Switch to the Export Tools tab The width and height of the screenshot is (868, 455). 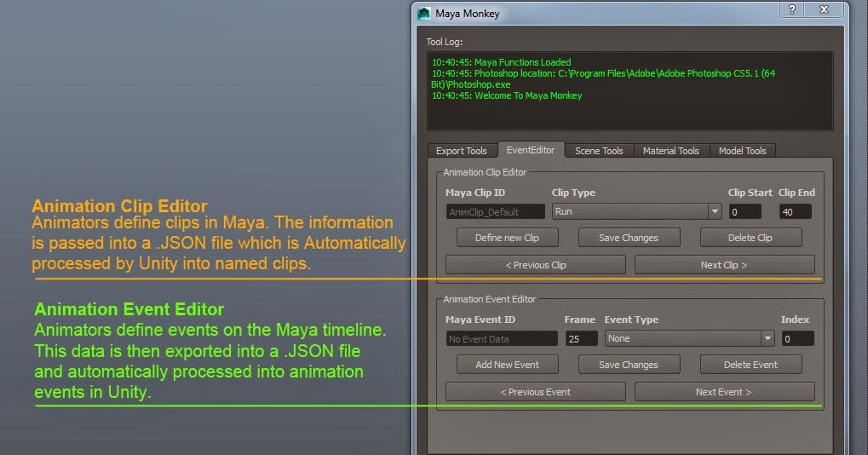[x=461, y=151]
